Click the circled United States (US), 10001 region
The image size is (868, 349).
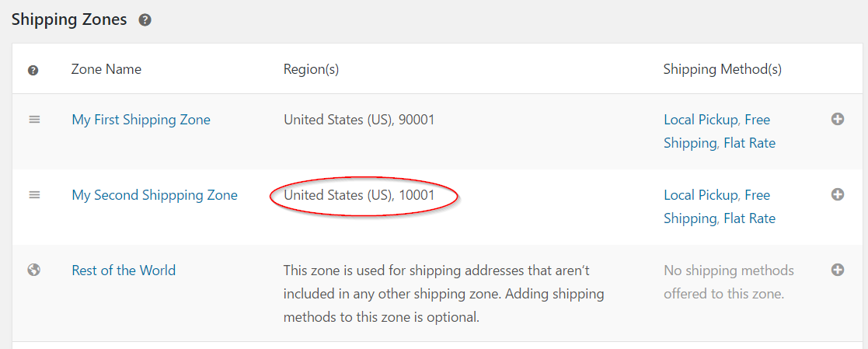coord(359,195)
